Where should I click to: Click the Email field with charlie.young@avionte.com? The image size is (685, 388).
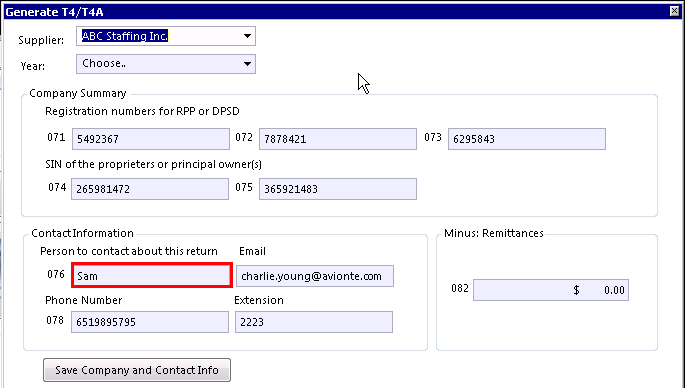point(315,276)
